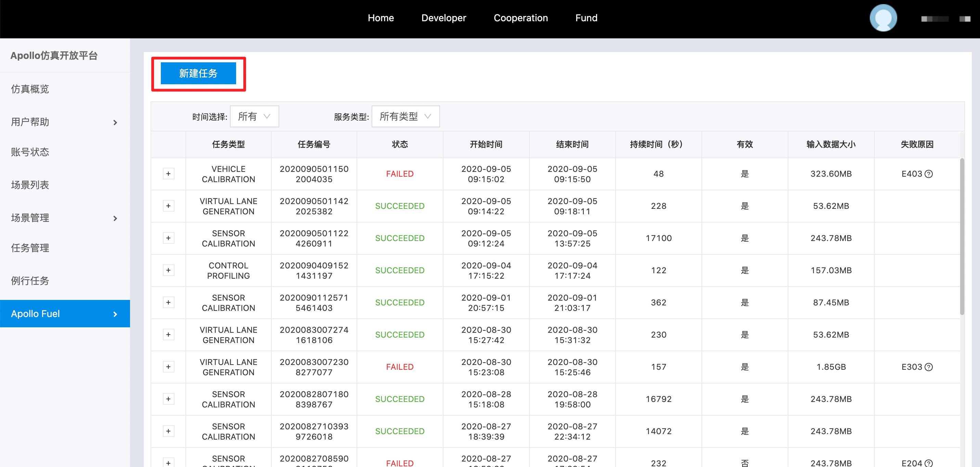Expand row of task 20200901125715461403
The height and width of the screenshot is (467, 980).
point(169,302)
